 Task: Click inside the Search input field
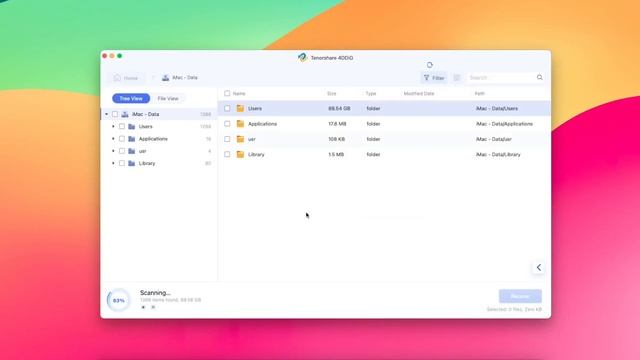(505, 78)
